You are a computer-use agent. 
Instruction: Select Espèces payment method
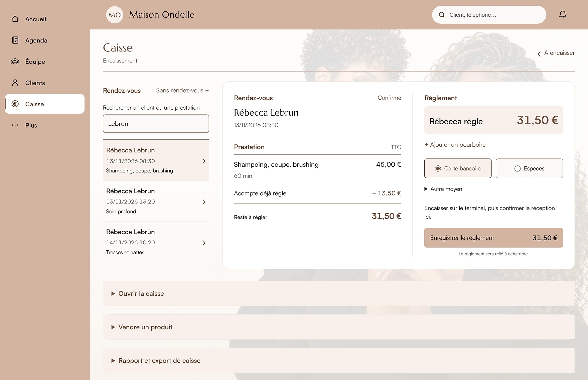click(x=529, y=168)
